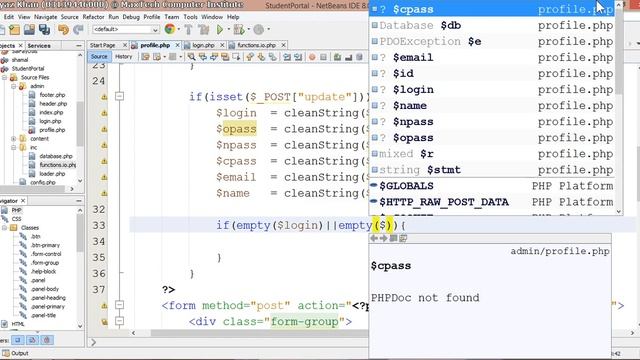The image size is (640, 360).
Task: Run project with the green play icon
Action: (220, 29)
